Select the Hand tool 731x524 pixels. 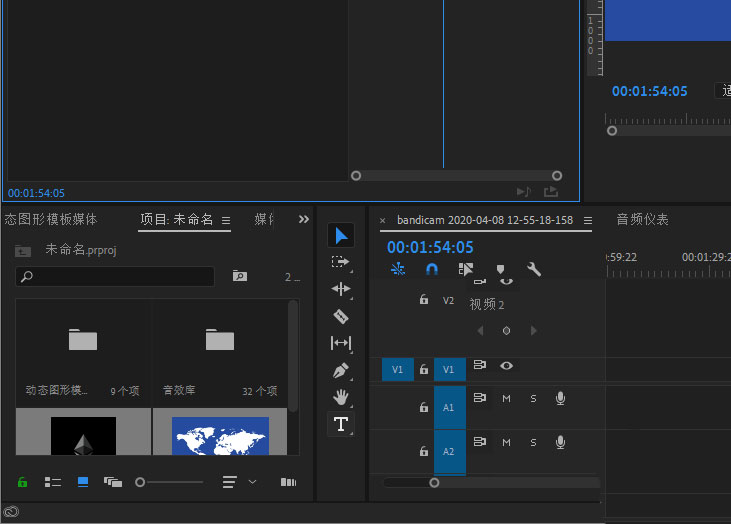(341, 397)
